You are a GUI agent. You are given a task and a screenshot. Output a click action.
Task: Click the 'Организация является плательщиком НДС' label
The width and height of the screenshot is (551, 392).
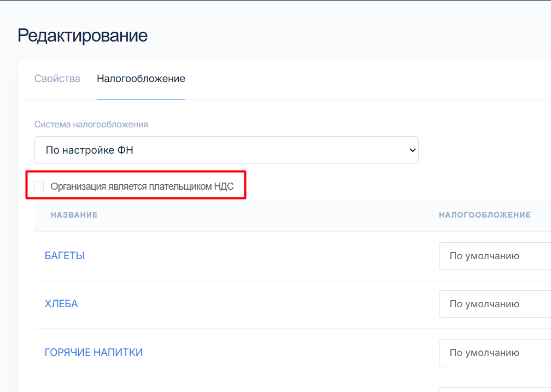point(142,186)
